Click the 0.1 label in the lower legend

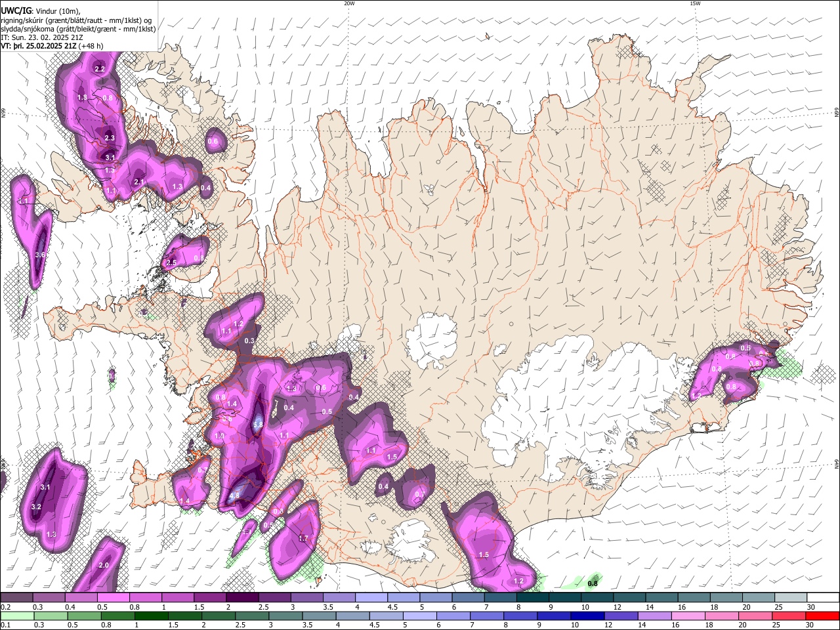(5, 625)
